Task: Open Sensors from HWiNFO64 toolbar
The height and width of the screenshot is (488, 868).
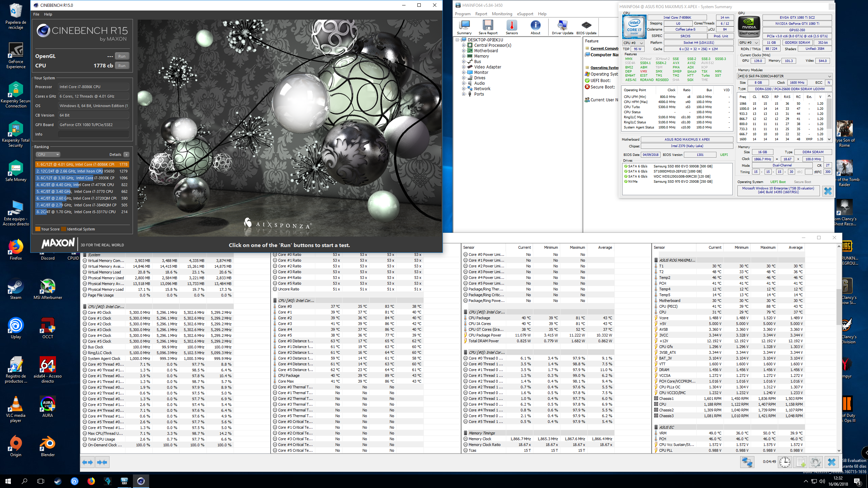Action: pyautogui.click(x=512, y=27)
